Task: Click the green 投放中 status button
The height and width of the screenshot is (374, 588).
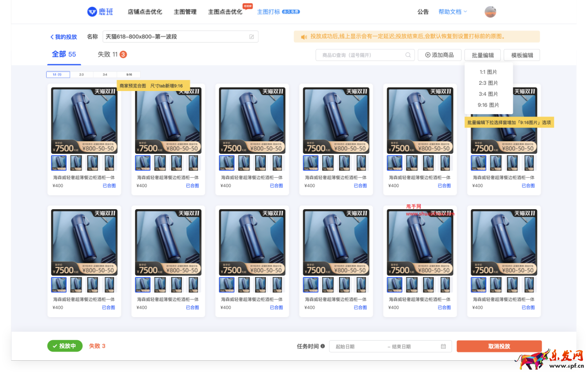Action: click(65, 346)
